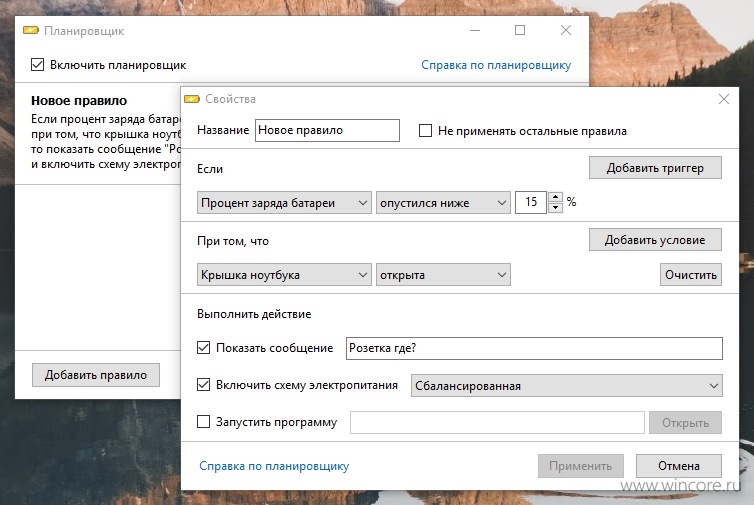This screenshot has height=505, width=754.
Task: Close the Свойства dialog
Action: (x=724, y=99)
